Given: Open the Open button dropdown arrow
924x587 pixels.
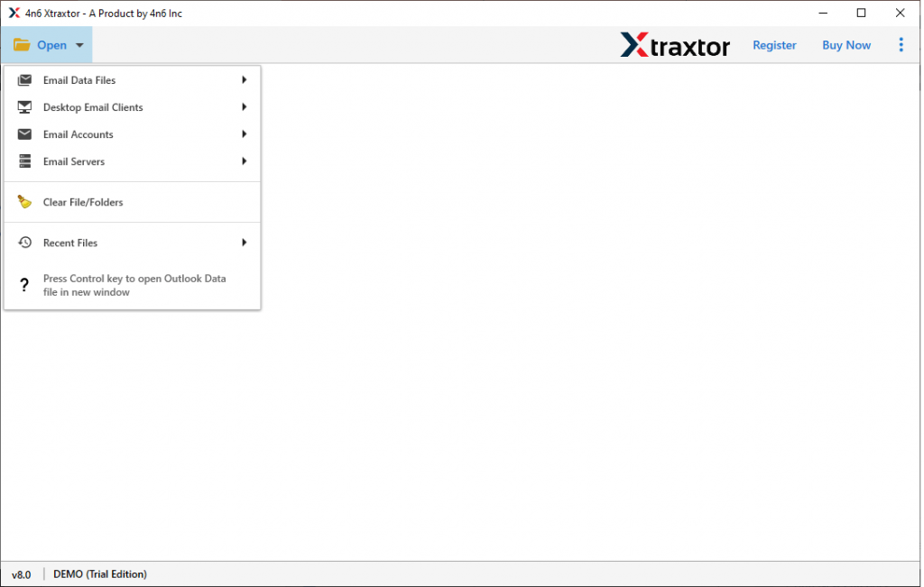Looking at the screenshot, I should [79, 45].
